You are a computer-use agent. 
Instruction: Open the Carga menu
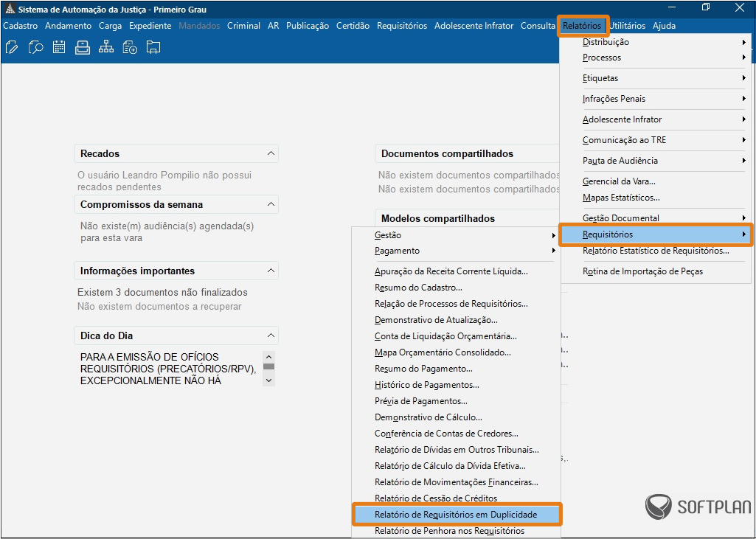click(x=110, y=26)
